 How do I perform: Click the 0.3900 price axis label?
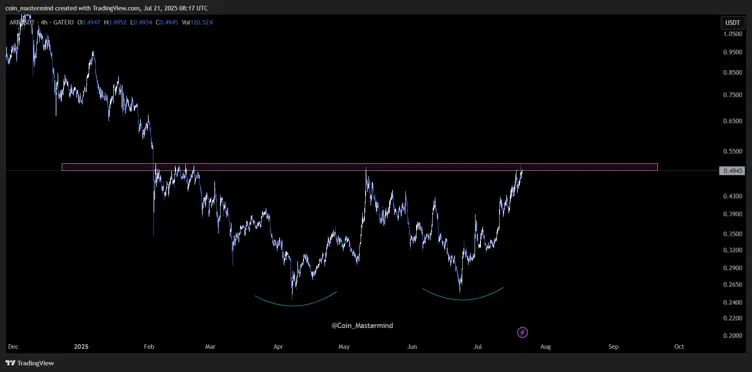click(733, 214)
